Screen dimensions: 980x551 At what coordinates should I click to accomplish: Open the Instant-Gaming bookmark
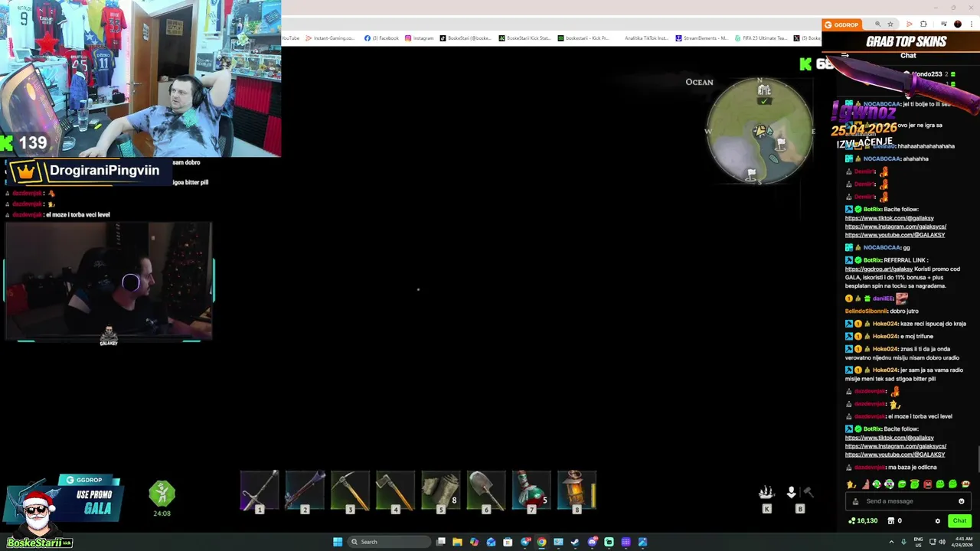tap(330, 38)
